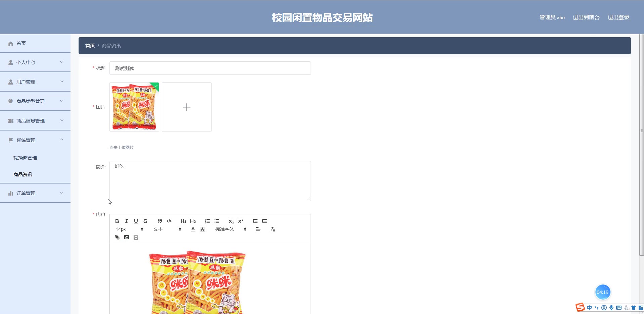This screenshot has width=644, height=314.
Task: Apply superscript formatting
Action: [x=241, y=221]
